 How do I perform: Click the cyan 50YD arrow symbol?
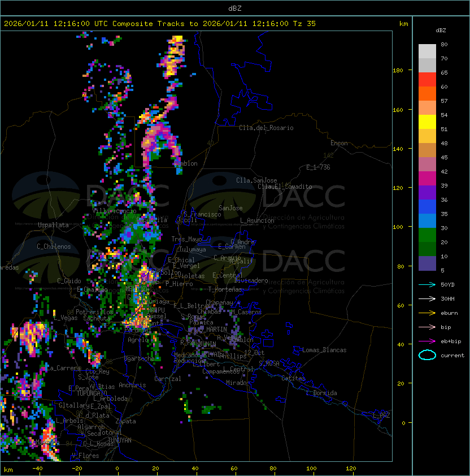click(x=427, y=285)
